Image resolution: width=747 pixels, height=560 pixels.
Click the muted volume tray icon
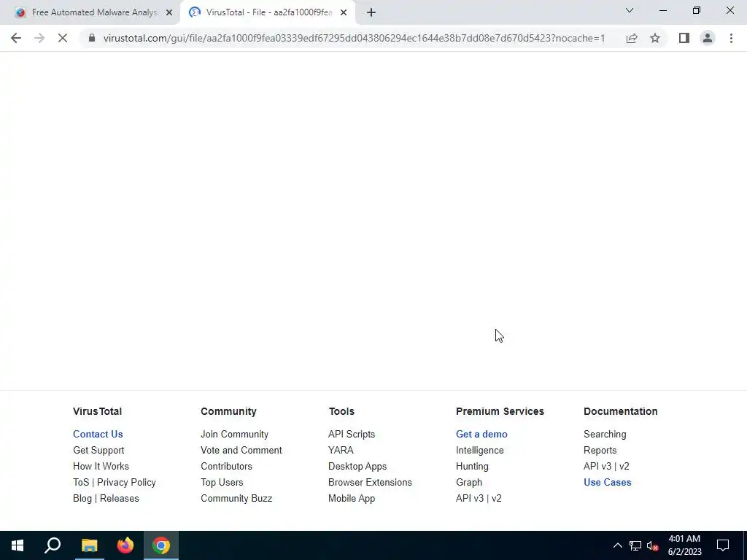coord(653,545)
